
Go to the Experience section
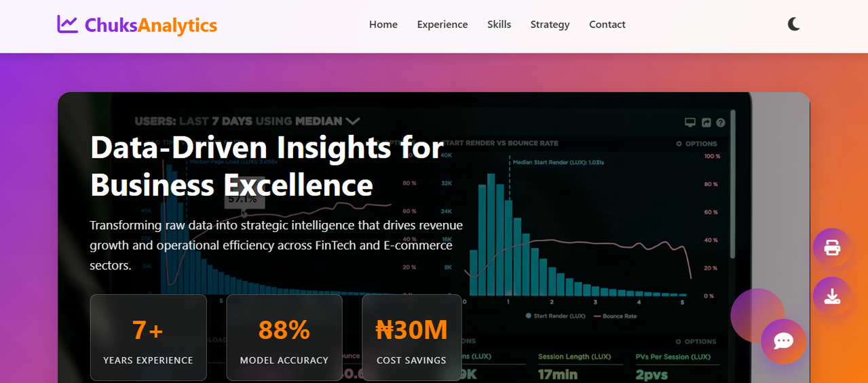442,24
